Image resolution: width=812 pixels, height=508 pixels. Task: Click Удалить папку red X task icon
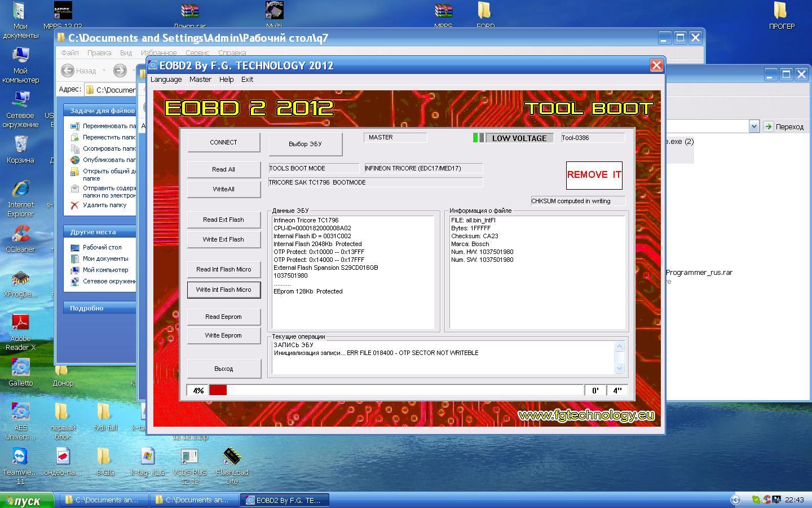[x=74, y=205]
